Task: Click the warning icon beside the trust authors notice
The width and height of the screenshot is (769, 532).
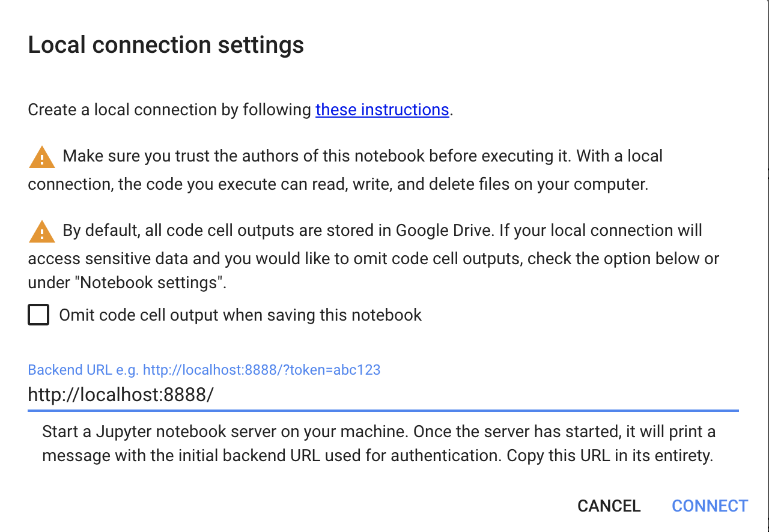Action: [42, 158]
